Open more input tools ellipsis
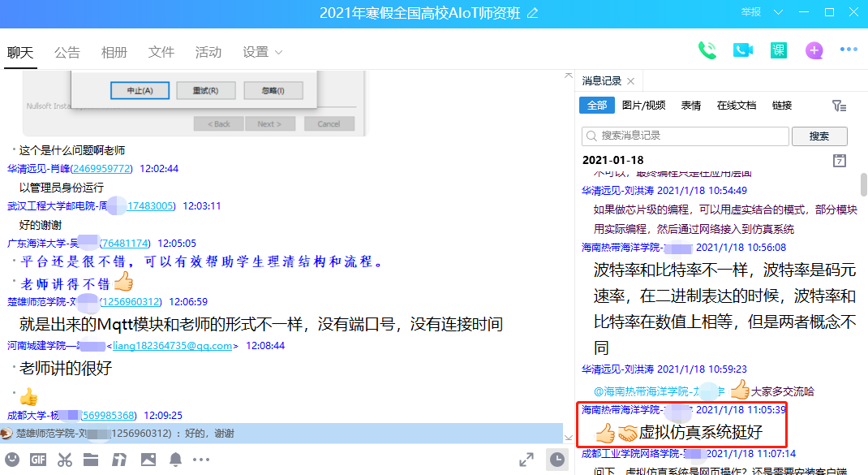868x475 pixels. pos(201,460)
